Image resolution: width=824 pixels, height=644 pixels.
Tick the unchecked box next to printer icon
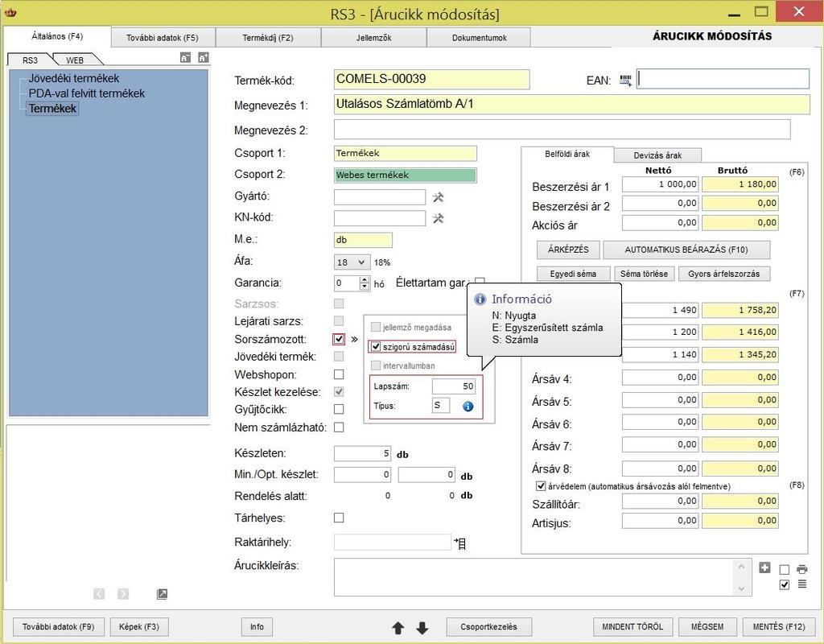pos(785,570)
